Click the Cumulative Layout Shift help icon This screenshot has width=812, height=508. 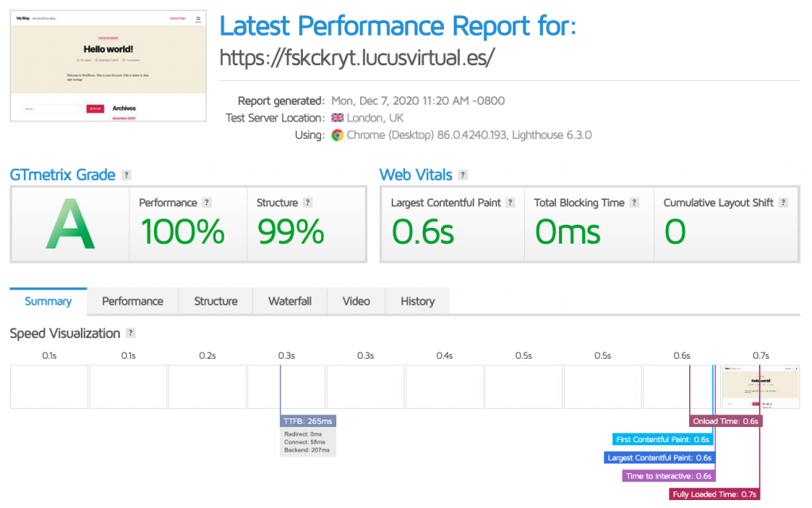(x=783, y=202)
